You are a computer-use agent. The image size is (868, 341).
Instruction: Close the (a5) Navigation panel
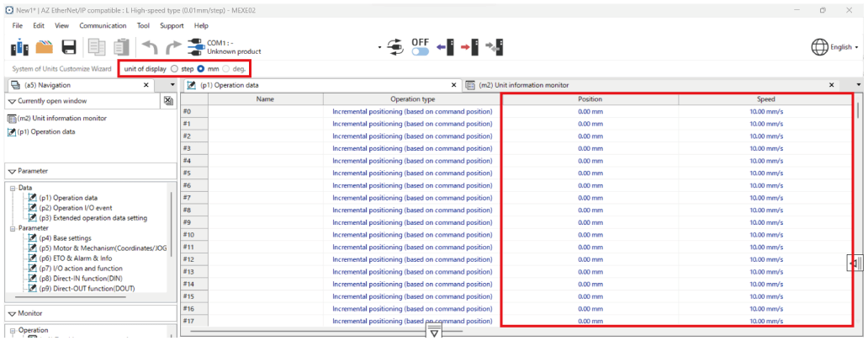coord(146,85)
